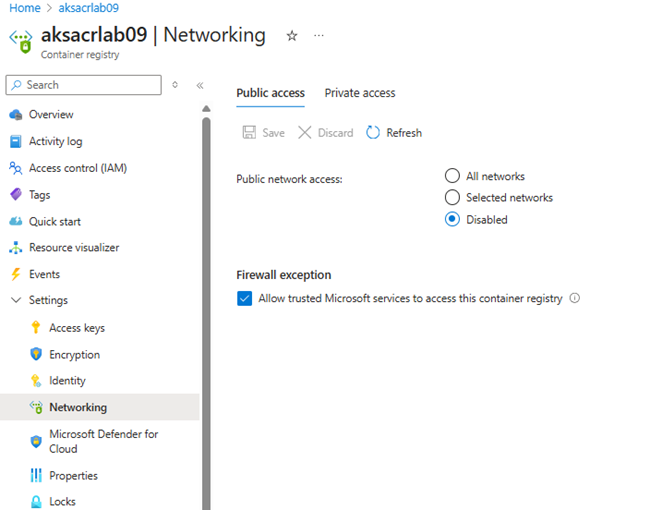Screen dimensions: 650x510
Task: Click the Discard X icon
Action: [x=305, y=133]
